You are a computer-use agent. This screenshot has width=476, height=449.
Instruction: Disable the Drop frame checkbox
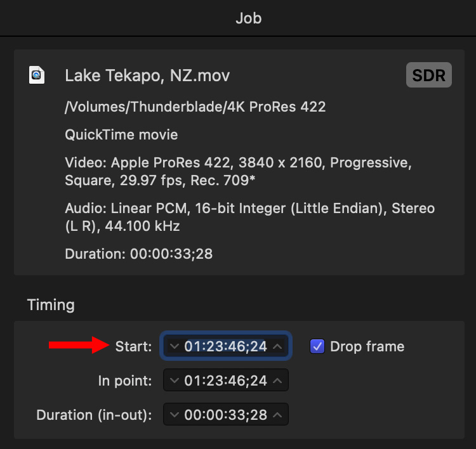coord(317,346)
